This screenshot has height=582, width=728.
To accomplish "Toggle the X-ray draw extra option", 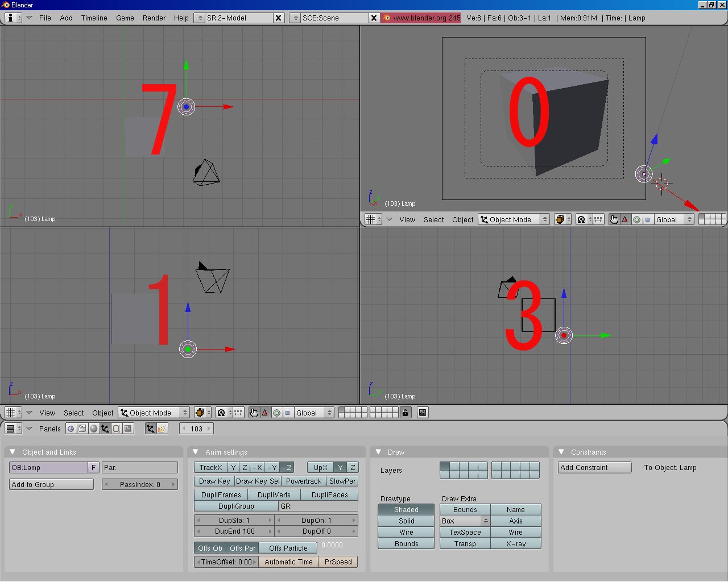I will (x=516, y=543).
